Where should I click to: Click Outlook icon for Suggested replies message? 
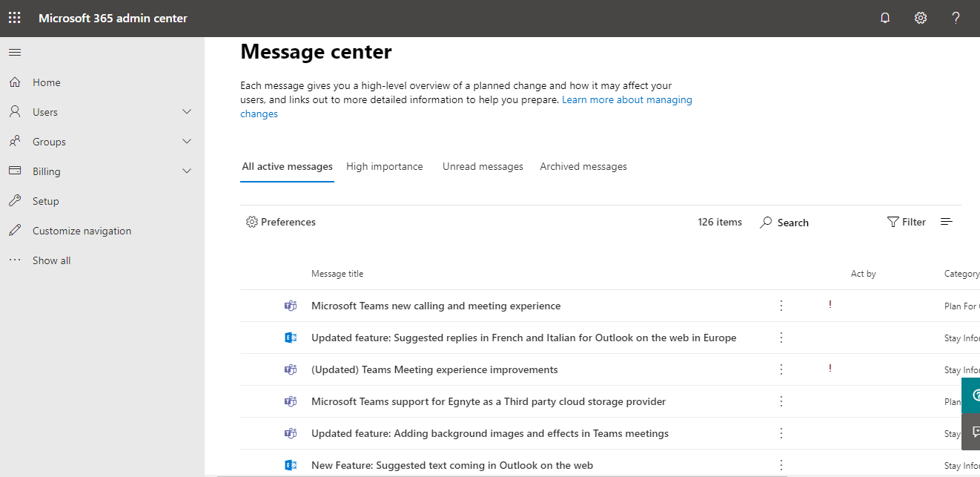coord(291,338)
